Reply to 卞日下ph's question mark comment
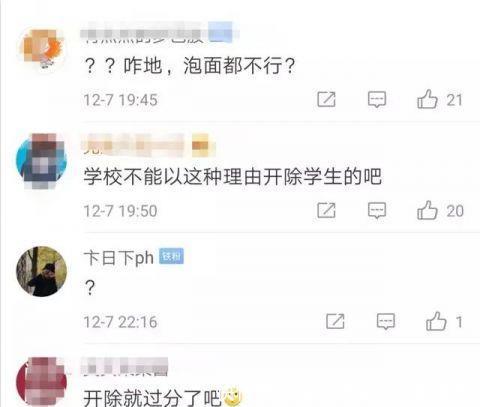The width and height of the screenshot is (480, 407). pyautogui.click(x=386, y=321)
